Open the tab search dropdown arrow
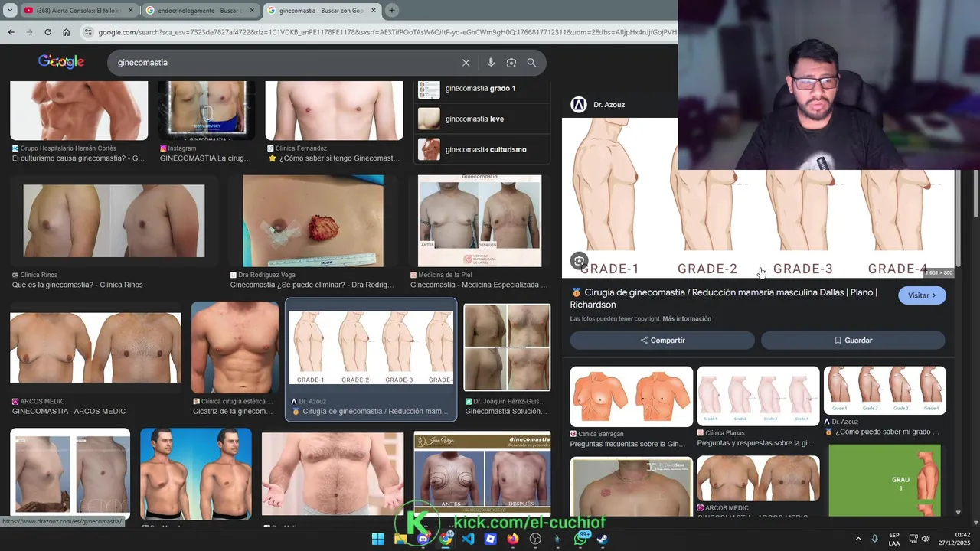 (x=10, y=10)
